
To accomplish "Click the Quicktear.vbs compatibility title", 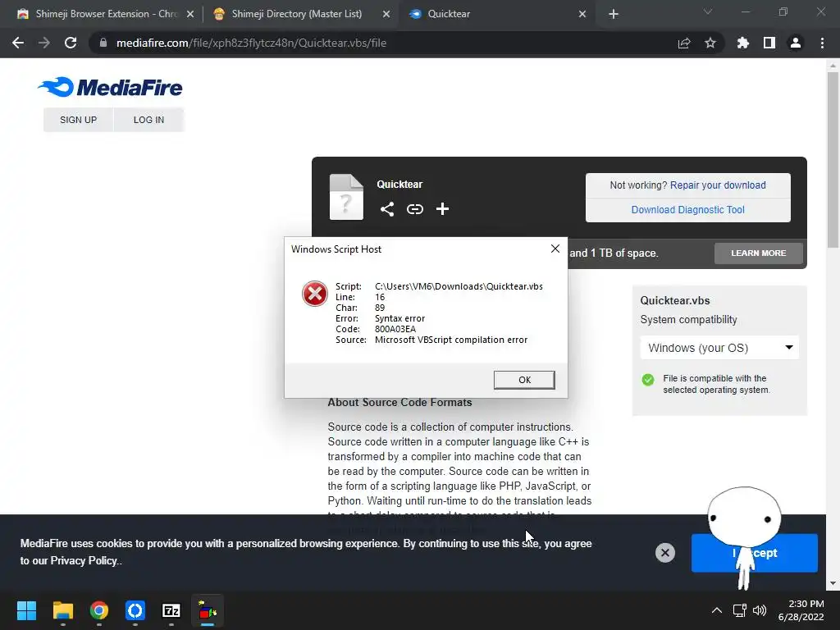I will coord(675,300).
